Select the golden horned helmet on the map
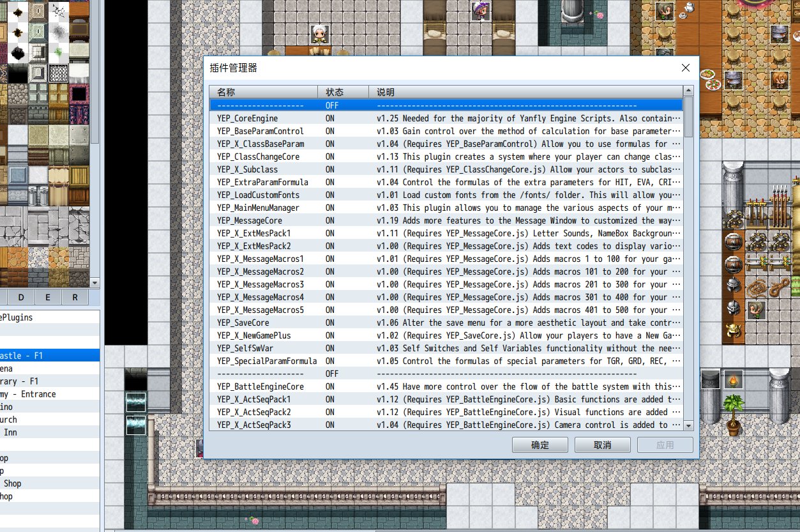The width and height of the screenshot is (800, 532). (x=733, y=331)
